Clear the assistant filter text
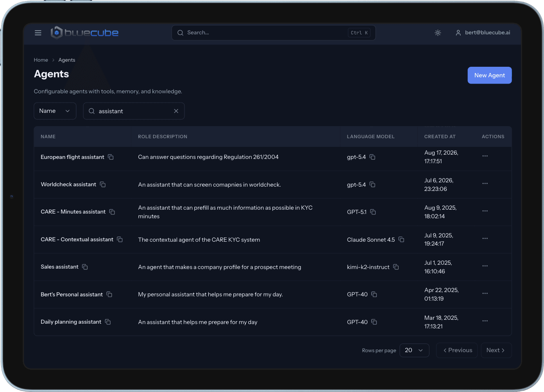 pyautogui.click(x=176, y=111)
